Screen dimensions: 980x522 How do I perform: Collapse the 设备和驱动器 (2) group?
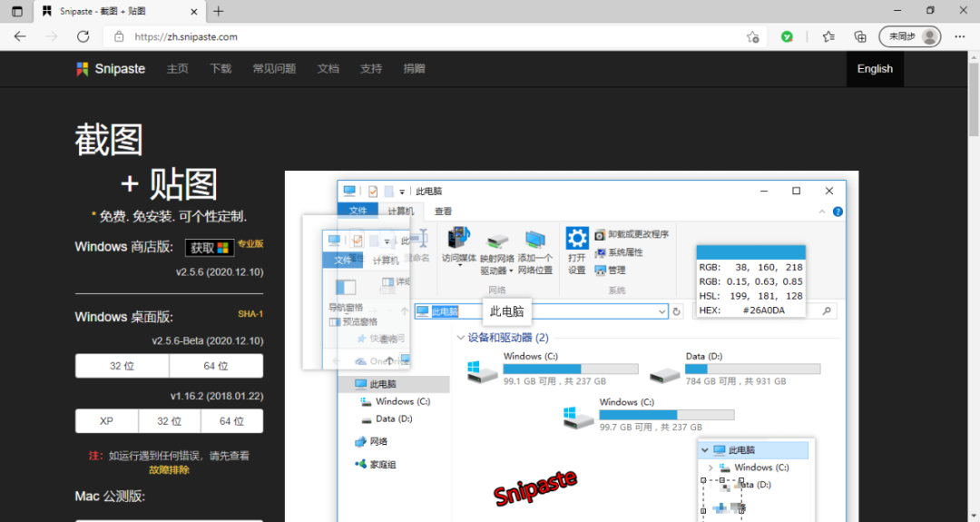pyautogui.click(x=461, y=338)
